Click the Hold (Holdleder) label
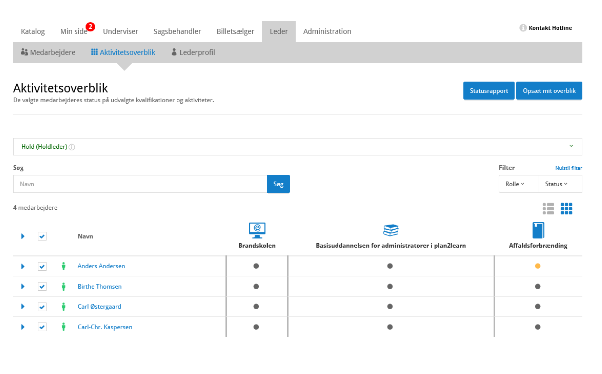The image size is (602, 374). (x=44, y=147)
